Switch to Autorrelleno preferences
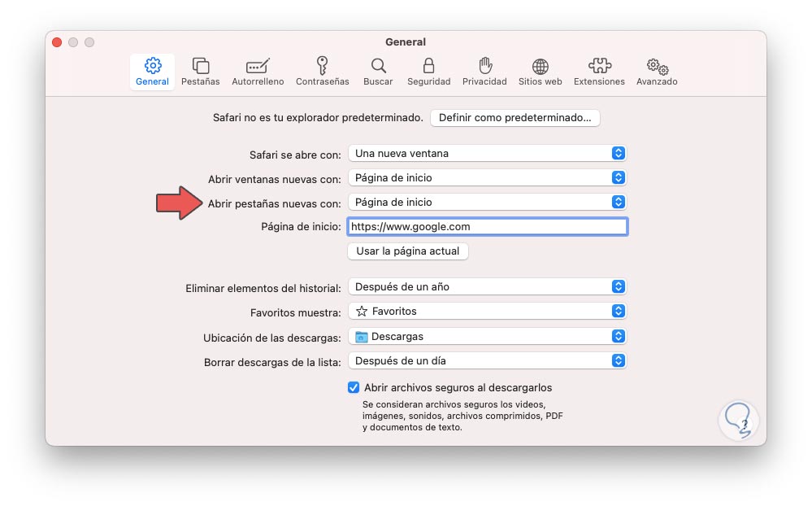 coord(258,72)
